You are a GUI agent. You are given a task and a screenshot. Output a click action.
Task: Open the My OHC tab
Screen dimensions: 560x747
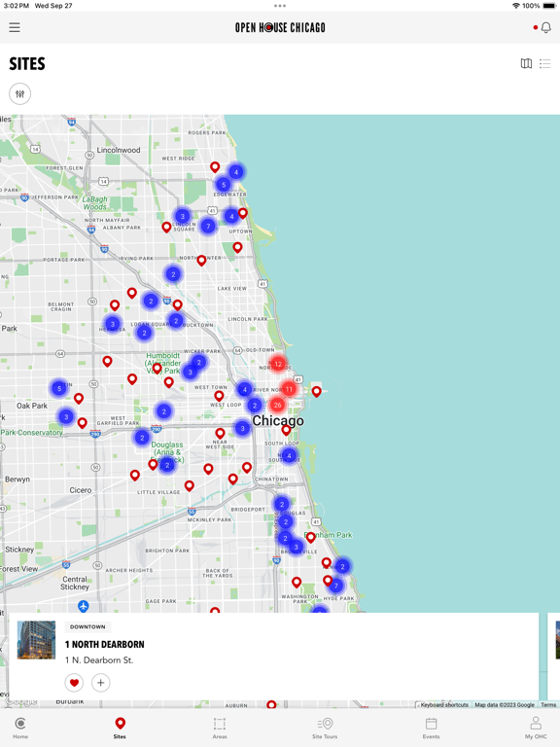(536, 728)
